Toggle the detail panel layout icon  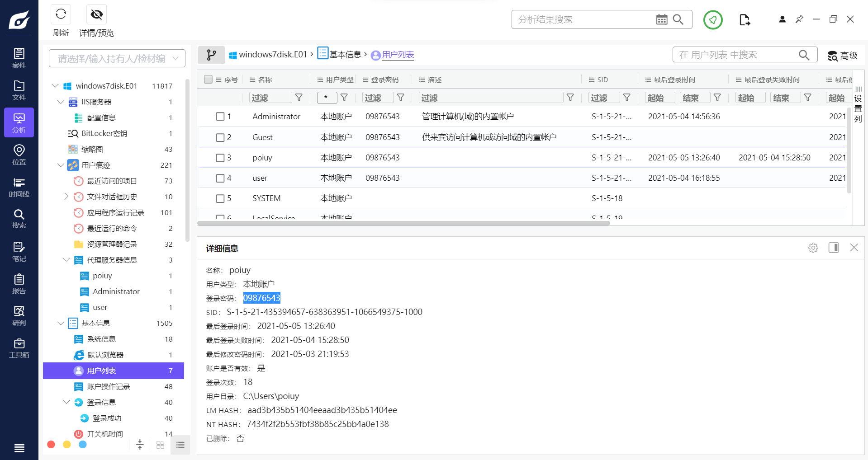click(x=834, y=247)
